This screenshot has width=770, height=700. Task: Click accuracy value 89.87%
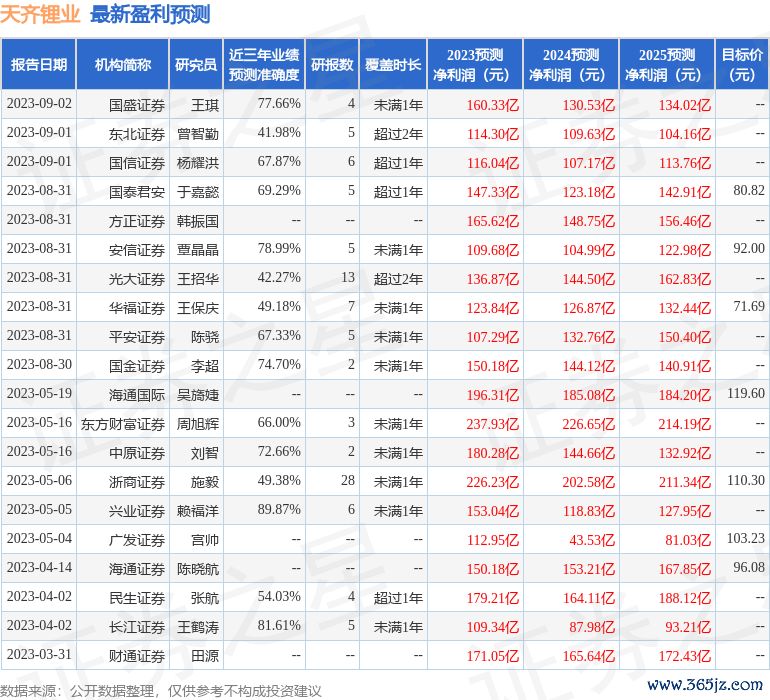(x=279, y=509)
